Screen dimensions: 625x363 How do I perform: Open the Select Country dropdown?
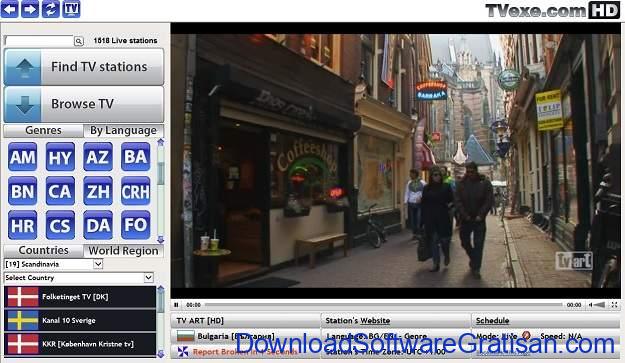point(148,277)
